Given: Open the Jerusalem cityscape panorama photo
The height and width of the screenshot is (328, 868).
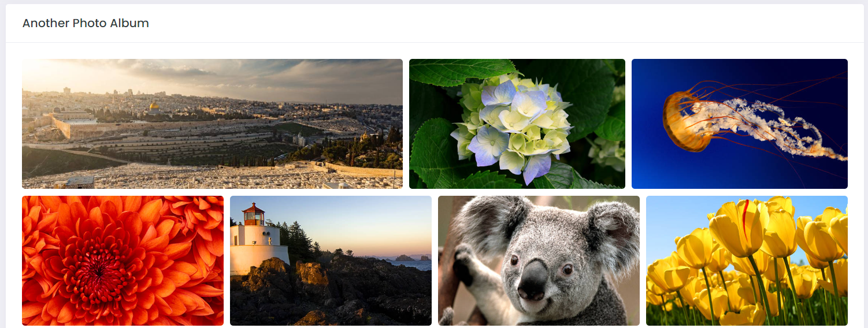Looking at the screenshot, I should pyautogui.click(x=212, y=124).
